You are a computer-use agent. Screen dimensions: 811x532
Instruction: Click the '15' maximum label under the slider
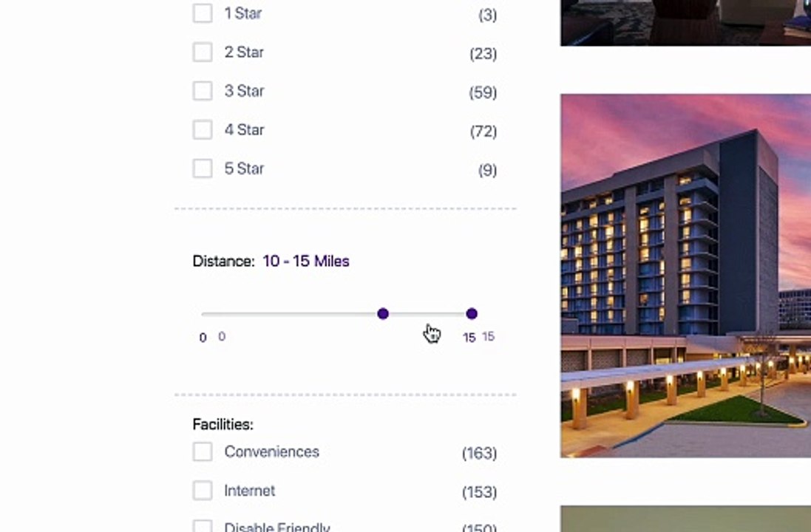[x=469, y=338]
